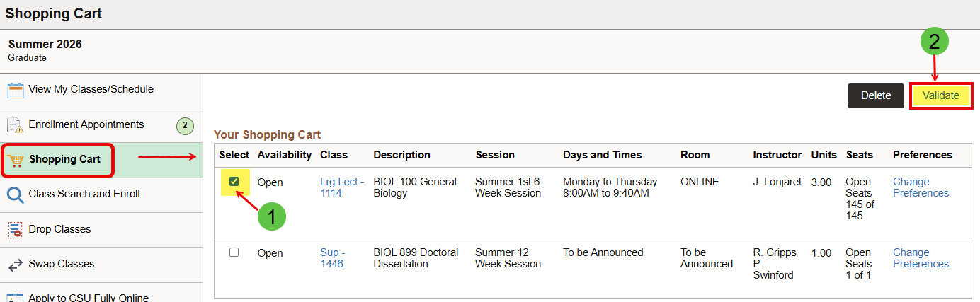Open the Lrg Lect - 1114 class link
The image size is (980, 302).
click(x=342, y=187)
